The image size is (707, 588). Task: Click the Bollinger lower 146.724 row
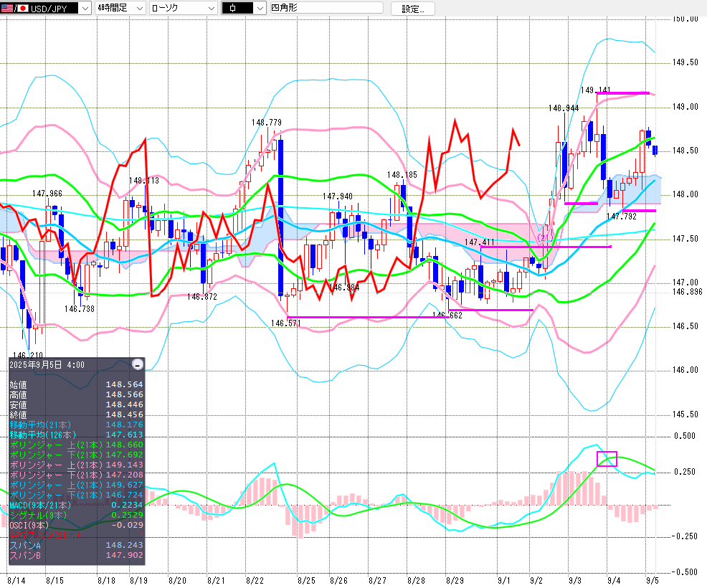click(76, 495)
